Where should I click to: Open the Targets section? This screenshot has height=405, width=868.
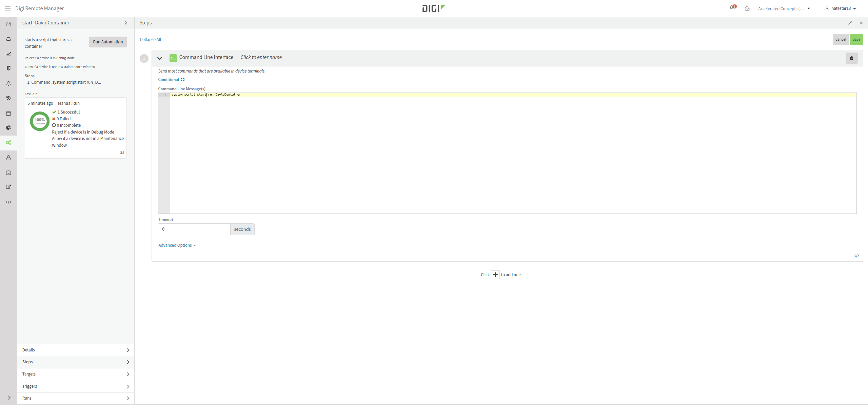click(76, 374)
